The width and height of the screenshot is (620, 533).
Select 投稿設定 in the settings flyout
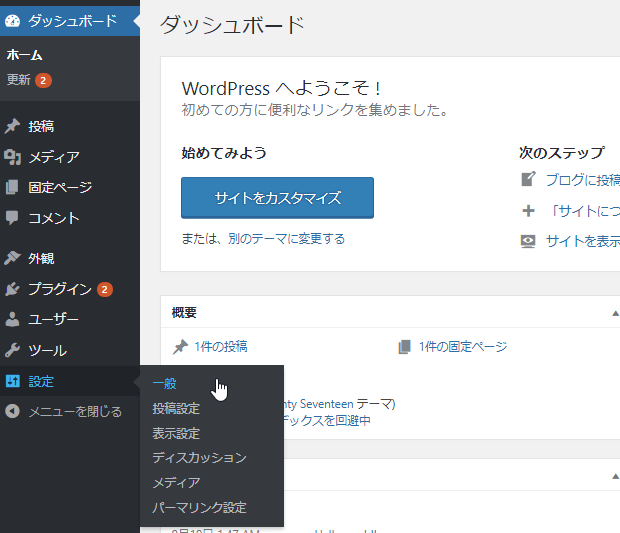pyautogui.click(x=176, y=408)
